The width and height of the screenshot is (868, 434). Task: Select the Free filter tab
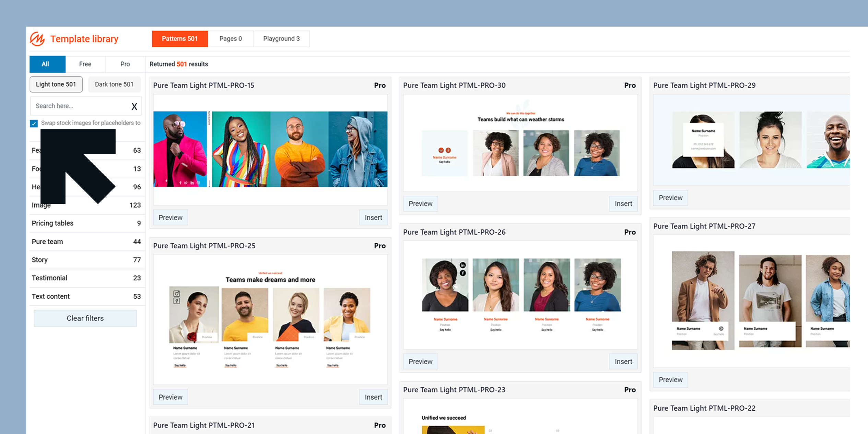85,64
